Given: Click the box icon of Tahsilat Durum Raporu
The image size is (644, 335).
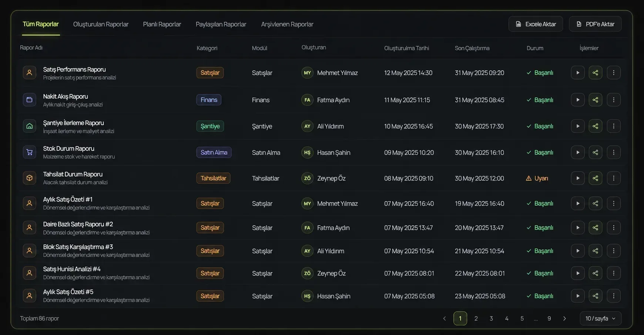Looking at the screenshot, I should pyautogui.click(x=29, y=178).
